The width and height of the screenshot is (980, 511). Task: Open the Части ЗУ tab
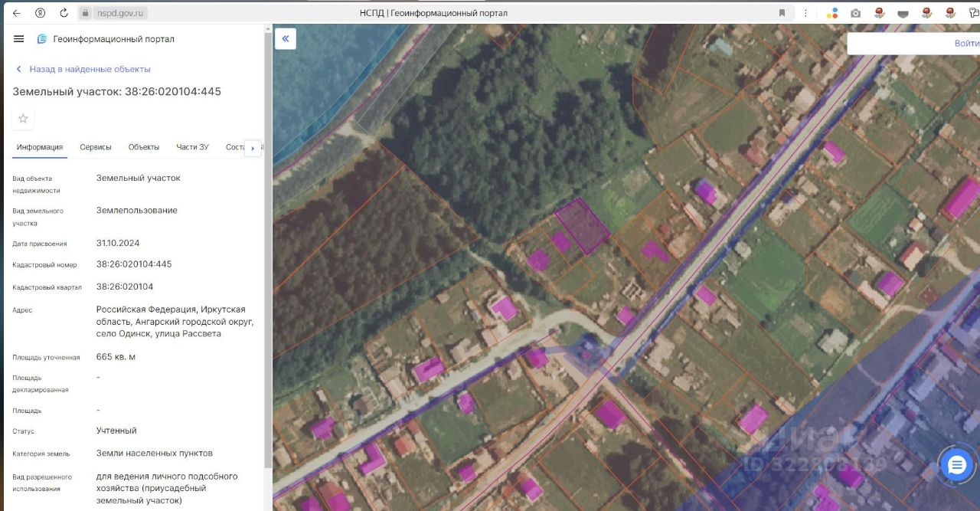click(x=192, y=147)
